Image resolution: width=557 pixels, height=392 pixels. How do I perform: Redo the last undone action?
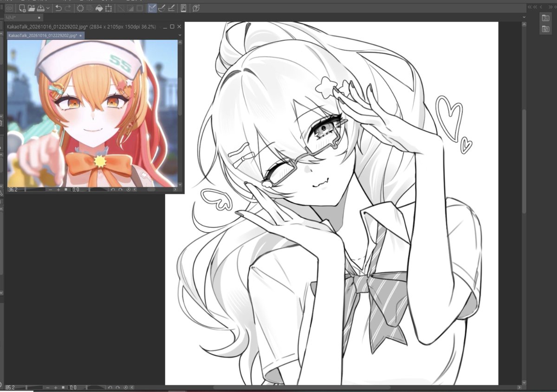68,8
